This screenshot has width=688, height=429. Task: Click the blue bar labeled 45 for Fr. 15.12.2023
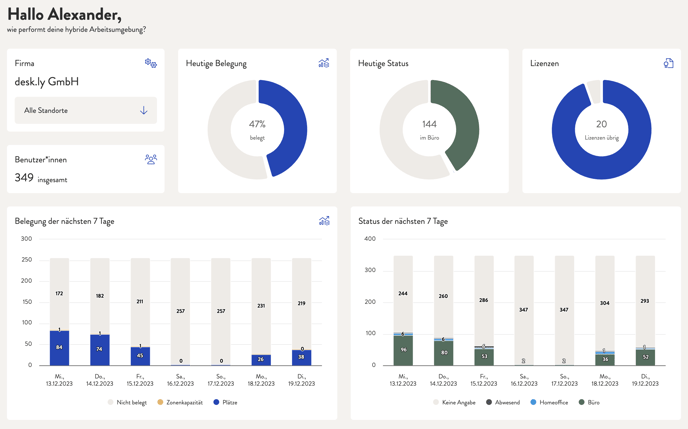tap(140, 356)
